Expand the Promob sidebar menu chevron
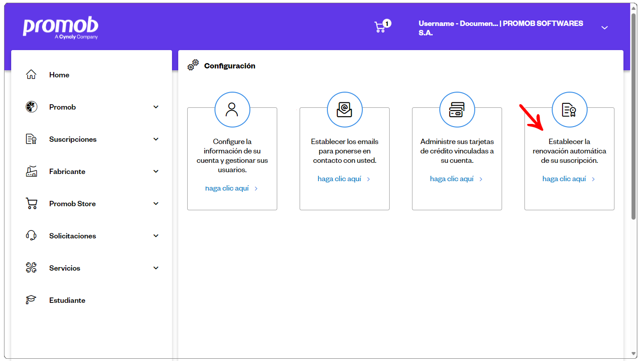This screenshot has height=361, width=644. [x=156, y=107]
